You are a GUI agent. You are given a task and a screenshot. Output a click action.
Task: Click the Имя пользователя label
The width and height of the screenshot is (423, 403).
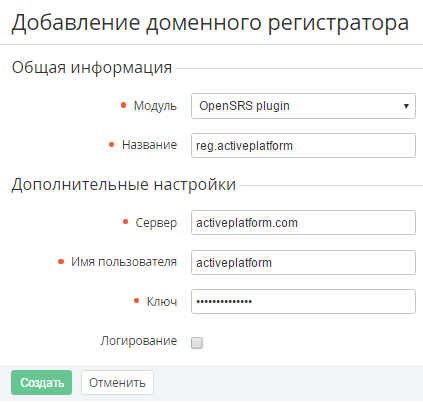pos(124,262)
